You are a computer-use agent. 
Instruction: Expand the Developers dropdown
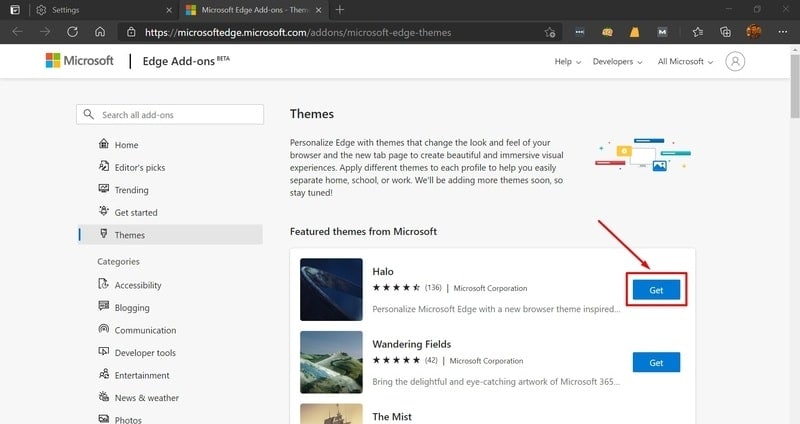coord(617,61)
